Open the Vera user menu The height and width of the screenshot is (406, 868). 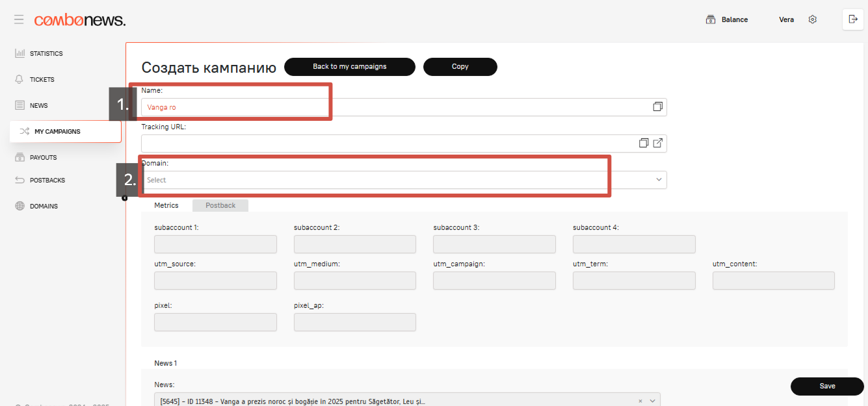[x=786, y=19]
